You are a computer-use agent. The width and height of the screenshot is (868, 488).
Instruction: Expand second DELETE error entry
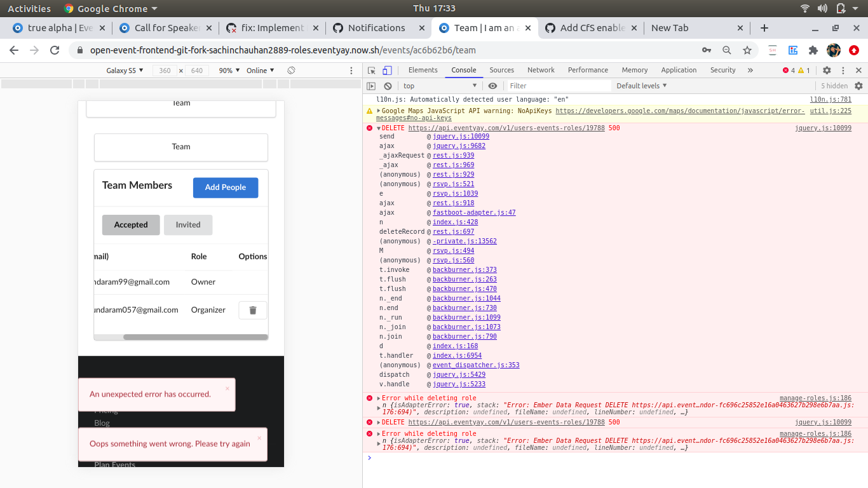coord(379,423)
